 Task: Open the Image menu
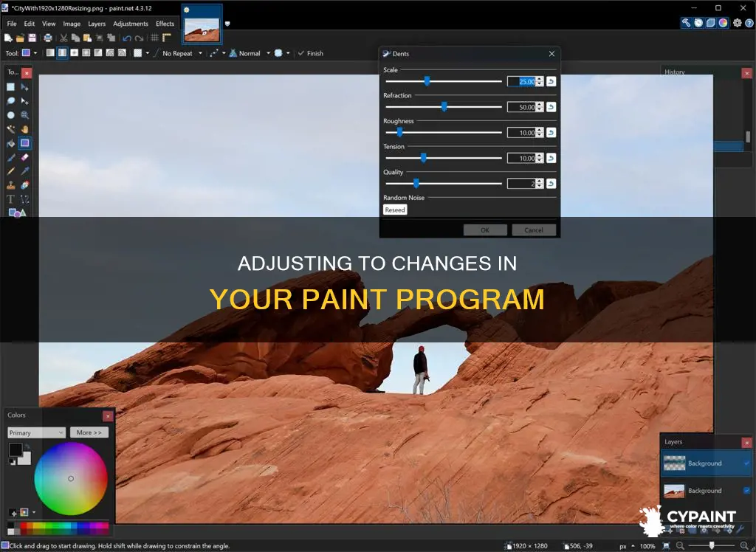tap(72, 24)
